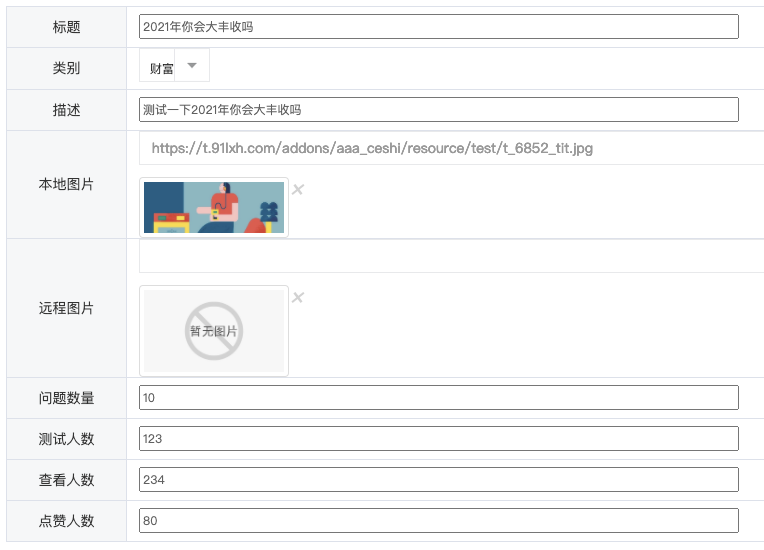The width and height of the screenshot is (764, 550).
Task: Click the 点赞人数 row label
Action: (66, 521)
